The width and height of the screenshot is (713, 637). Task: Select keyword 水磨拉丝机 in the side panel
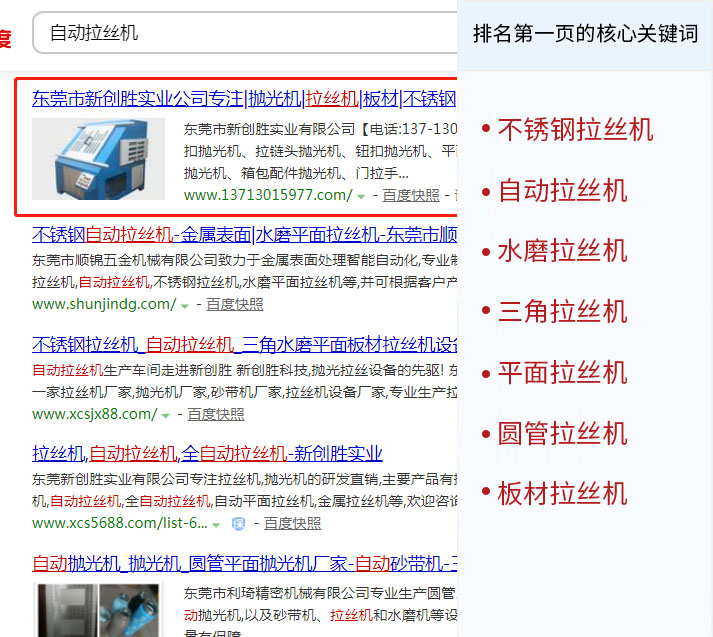click(x=562, y=251)
